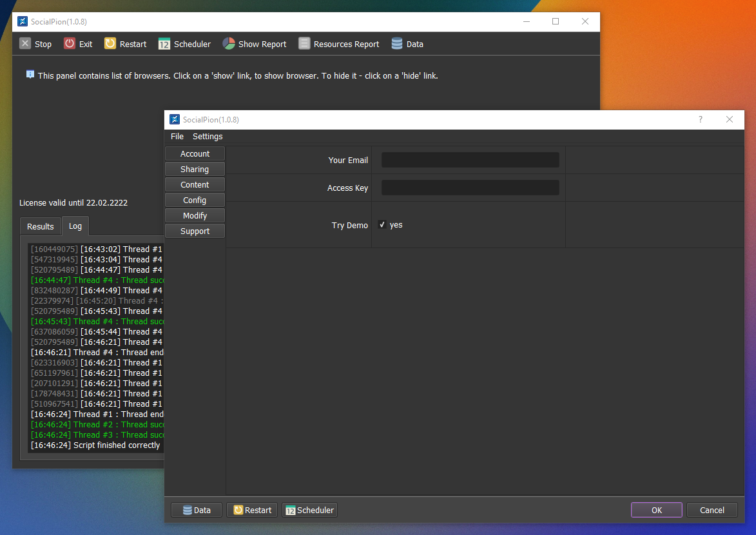Click log entry with ID 623316903
The image size is (756, 535).
pyautogui.click(x=97, y=363)
